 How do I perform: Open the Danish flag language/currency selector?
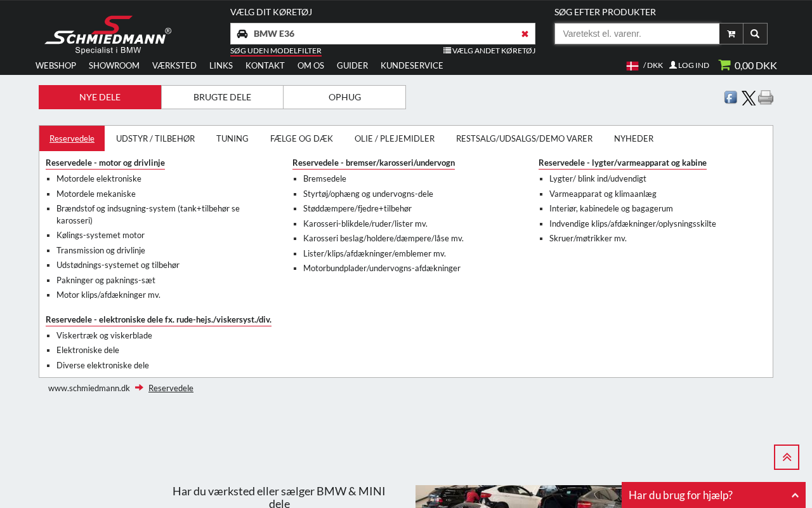[x=644, y=65]
